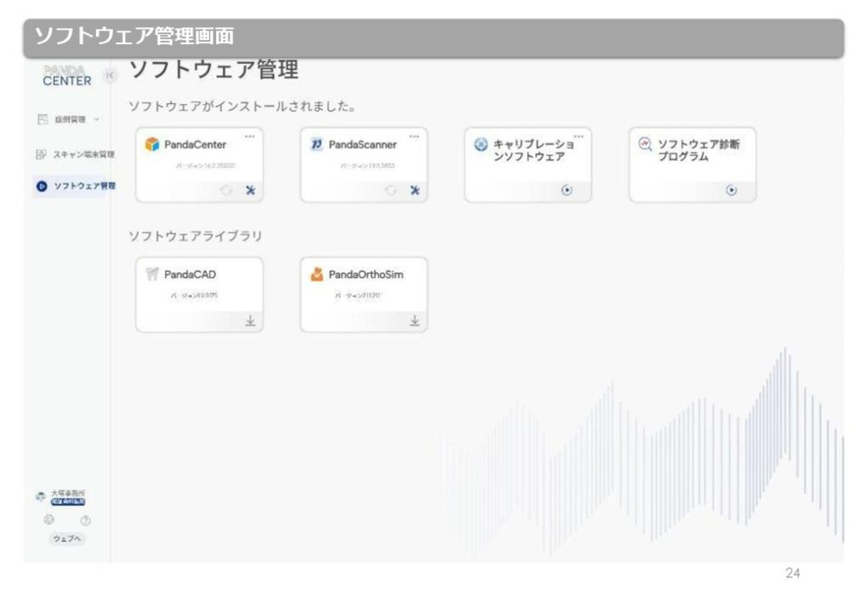
Task: Select ソフトウェア管理 in the sidebar
Action: 76,186
